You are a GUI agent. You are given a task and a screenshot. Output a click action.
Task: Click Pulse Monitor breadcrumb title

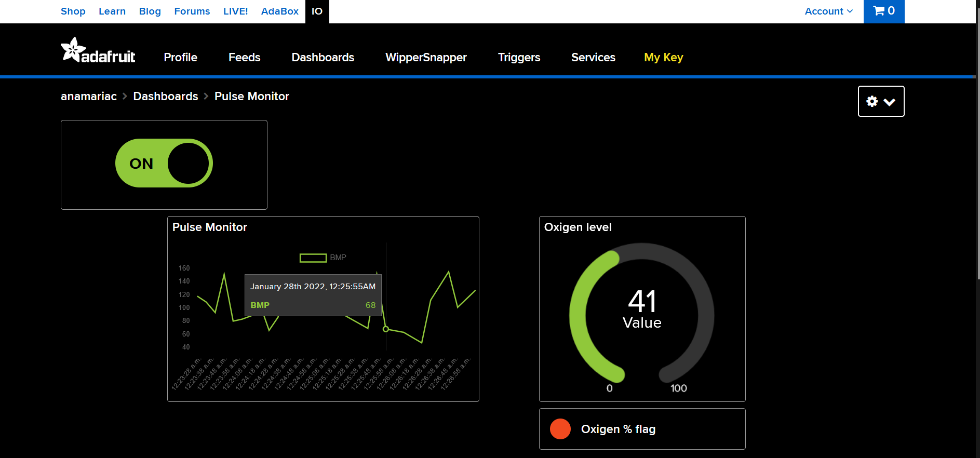252,96
